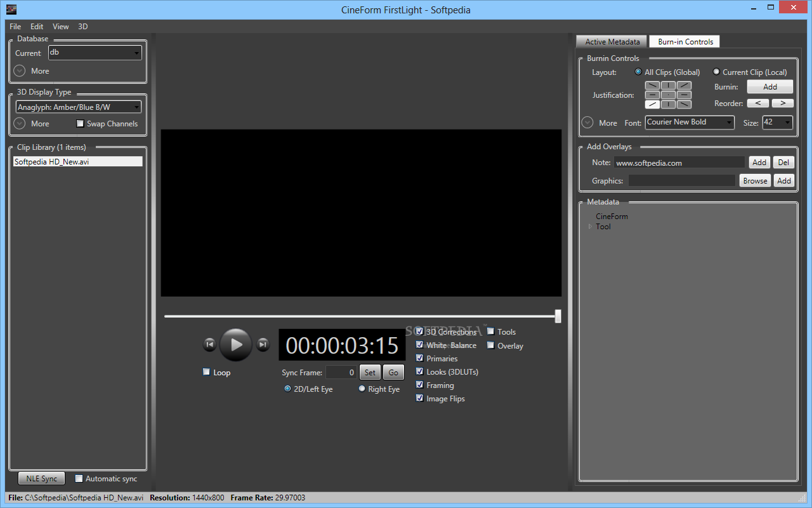Click the playback timeline slider handle

(x=558, y=316)
